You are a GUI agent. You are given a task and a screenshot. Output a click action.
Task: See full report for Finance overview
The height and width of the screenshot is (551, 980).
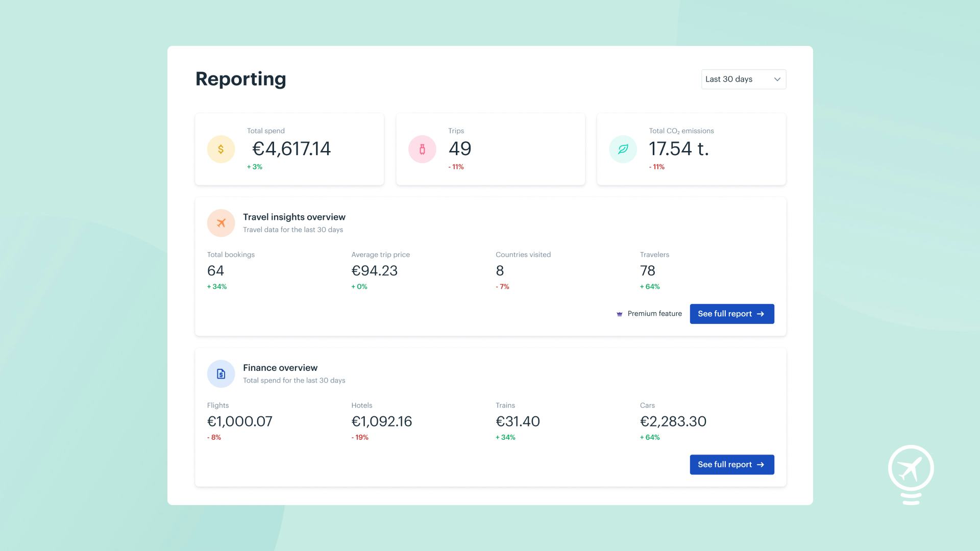tap(731, 464)
